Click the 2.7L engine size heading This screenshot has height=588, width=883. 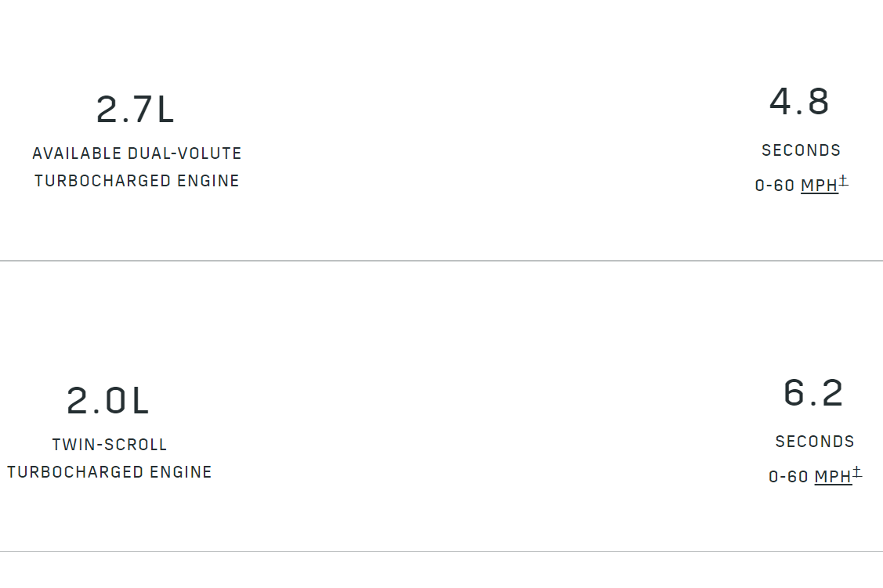[135, 110]
